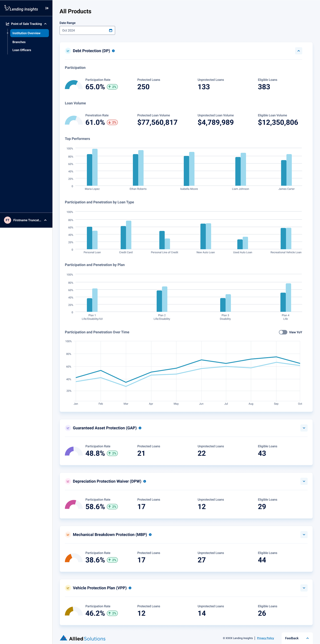320x644 pixels.
Task: Expand the Depreciation Protection Waiver section
Action: pyautogui.click(x=304, y=481)
